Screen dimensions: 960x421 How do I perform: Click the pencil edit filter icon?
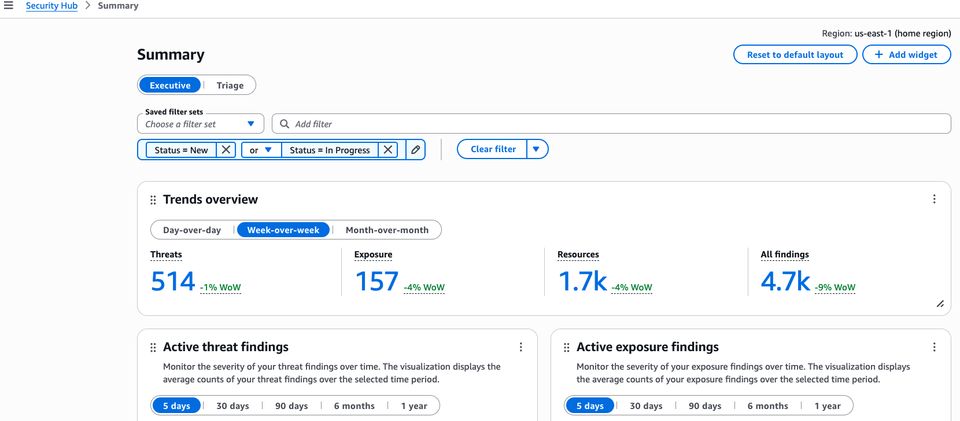pyautogui.click(x=415, y=150)
